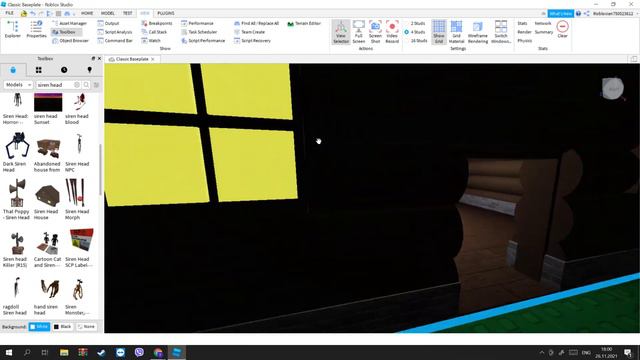Select Toolbox Creations lightbulb tab
640x360 pixels.
coord(89,70)
